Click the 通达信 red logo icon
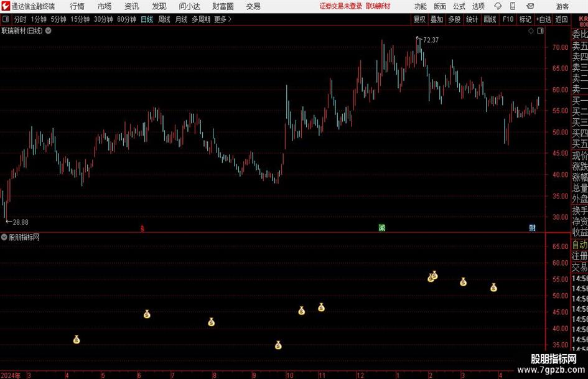Image resolution: width=588 pixels, height=379 pixels. click(x=5, y=6)
